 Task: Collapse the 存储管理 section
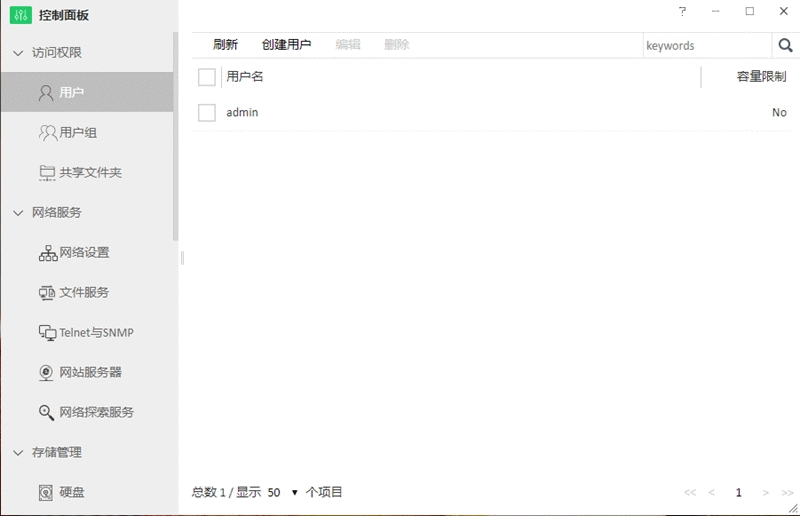pyautogui.click(x=18, y=452)
